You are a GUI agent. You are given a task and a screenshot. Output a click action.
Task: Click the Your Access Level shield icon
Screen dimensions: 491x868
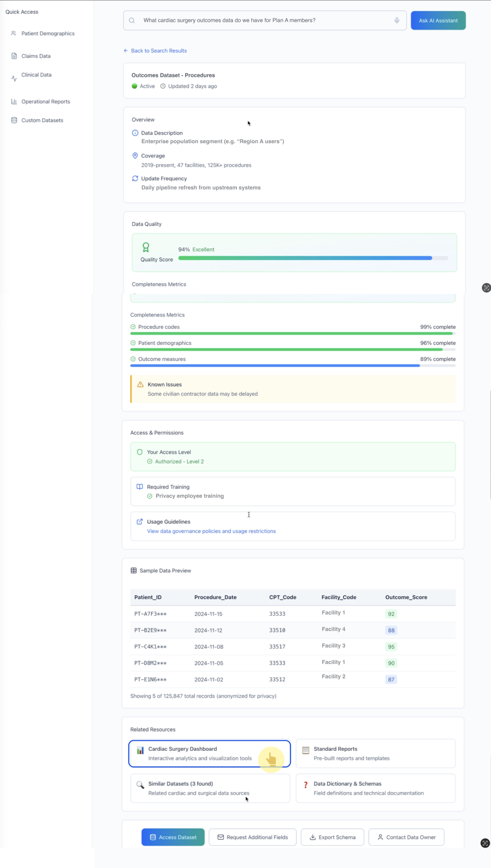[140, 452]
